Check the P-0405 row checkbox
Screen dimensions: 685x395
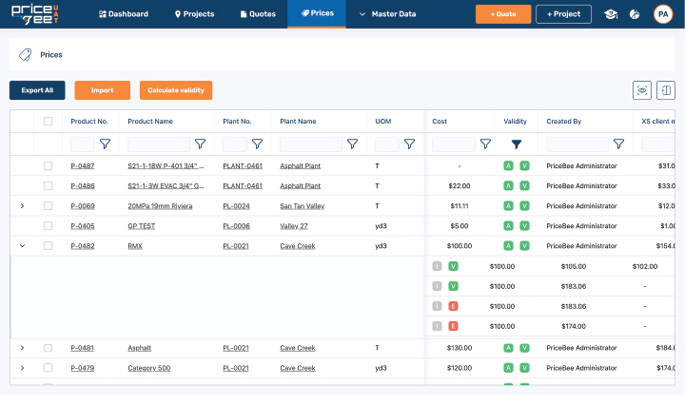coord(48,226)
